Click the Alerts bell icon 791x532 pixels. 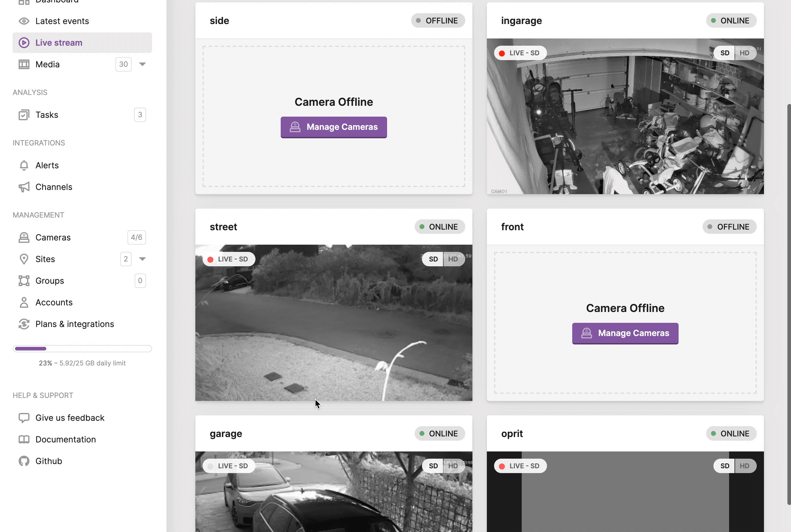(24, 165)
